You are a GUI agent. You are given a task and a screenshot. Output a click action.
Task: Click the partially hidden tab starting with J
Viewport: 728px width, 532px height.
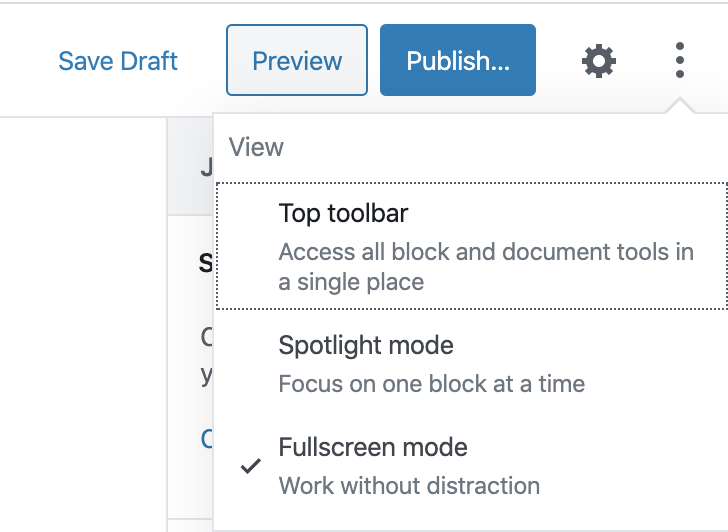coord(205,169)
